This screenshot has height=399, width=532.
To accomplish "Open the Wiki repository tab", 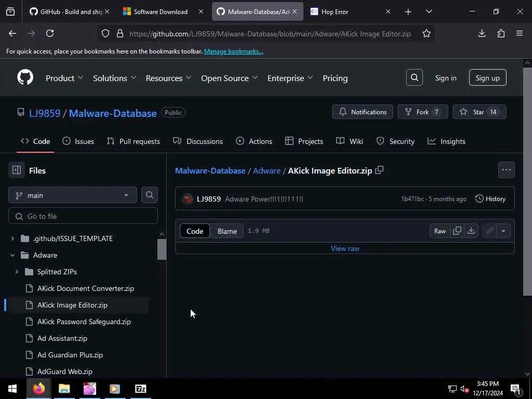I will coord(350,141).
